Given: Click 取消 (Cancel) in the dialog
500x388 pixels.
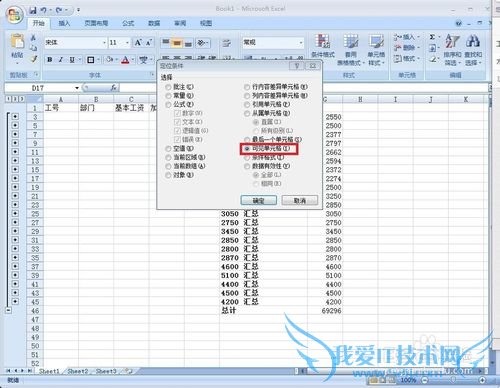Looking at the screenshot, I should click(300, 200).
